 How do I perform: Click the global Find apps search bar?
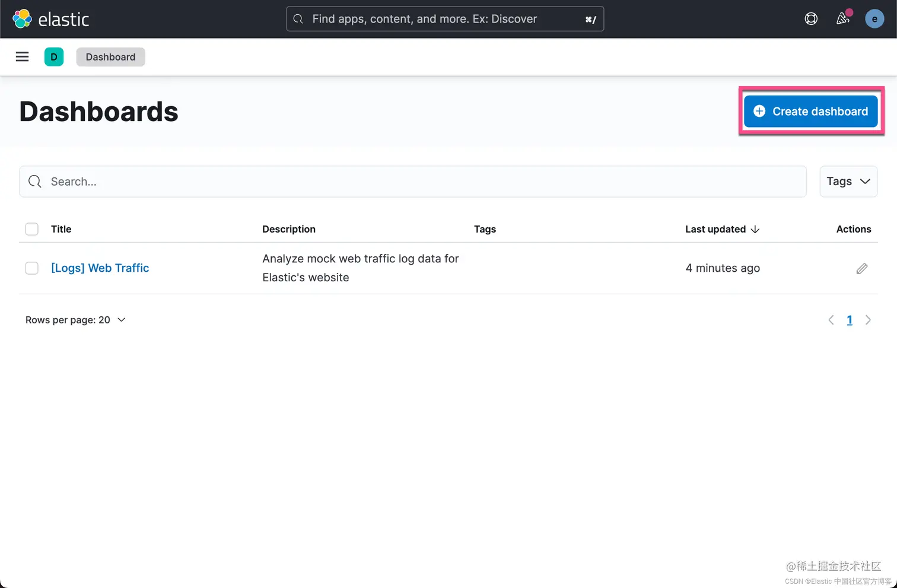click(x=445, y=19)
